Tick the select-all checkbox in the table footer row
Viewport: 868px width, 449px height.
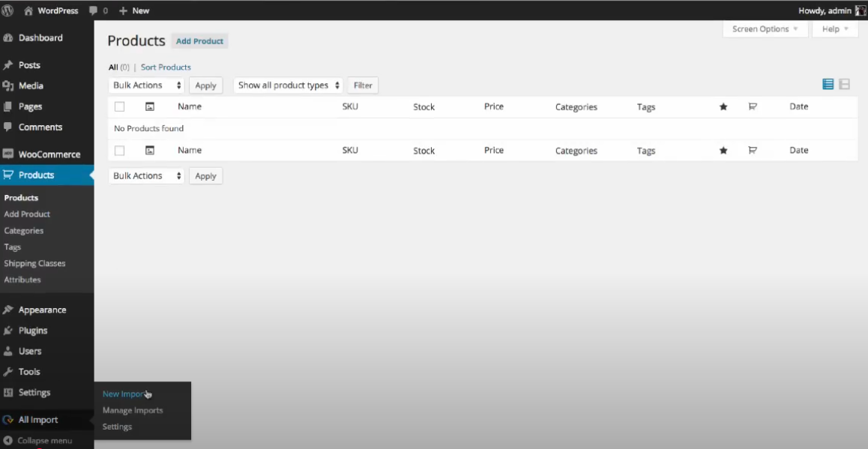120,151
